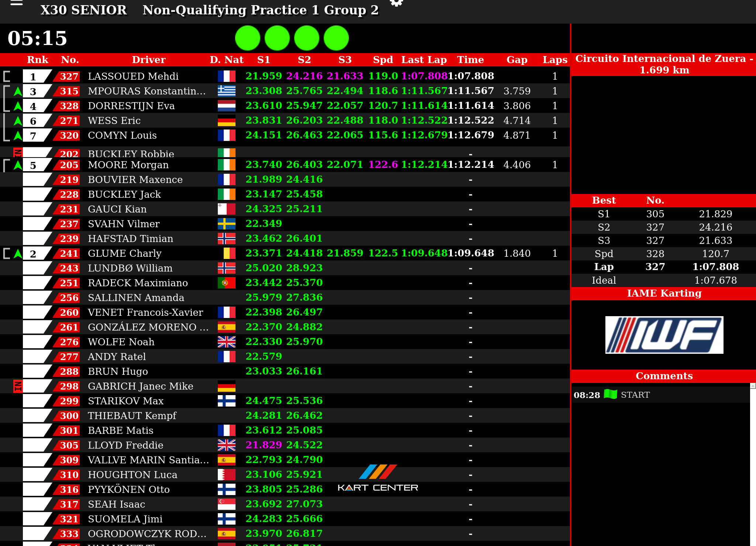This screenshot has height=546, width=756.
Task: Click Netherlands flag for DORRESTIJN Eva
Action: 227,106
